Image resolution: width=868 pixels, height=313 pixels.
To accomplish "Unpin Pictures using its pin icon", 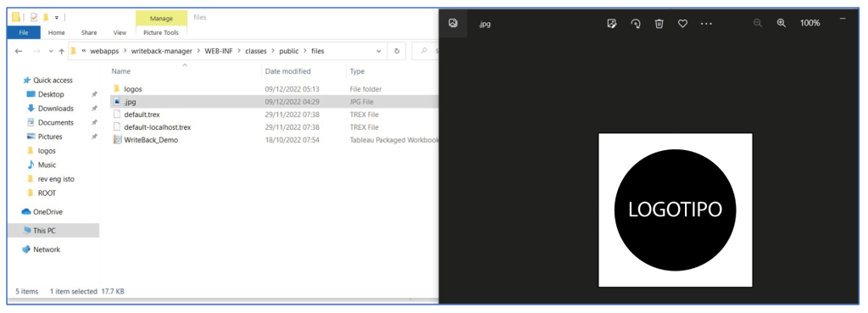I will pos(94,137).
